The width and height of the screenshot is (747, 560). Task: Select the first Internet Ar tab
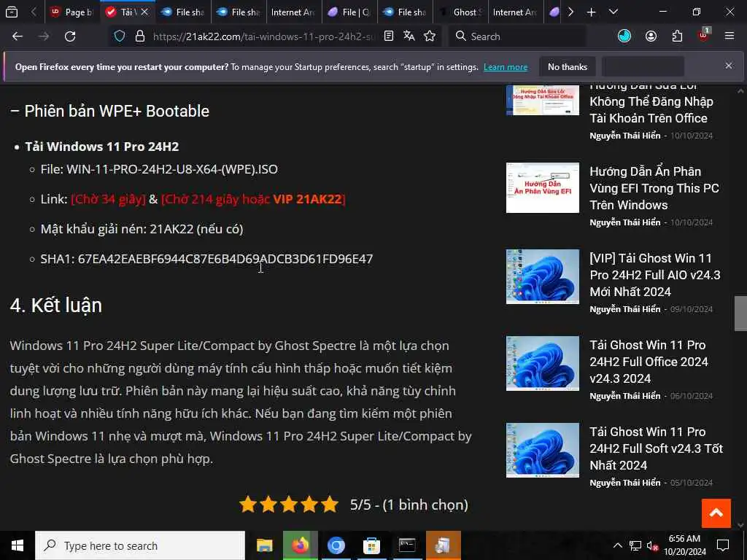[x=293, y=12]
